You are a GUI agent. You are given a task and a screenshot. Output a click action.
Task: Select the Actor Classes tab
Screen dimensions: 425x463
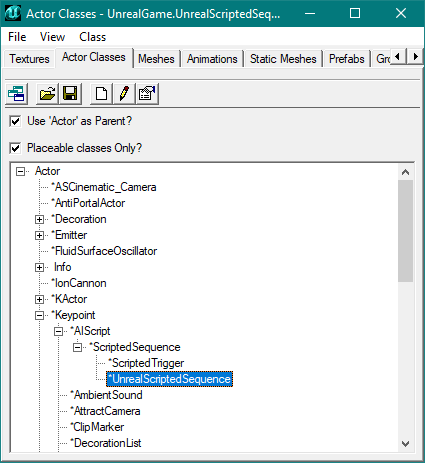[x=94, y=57]
